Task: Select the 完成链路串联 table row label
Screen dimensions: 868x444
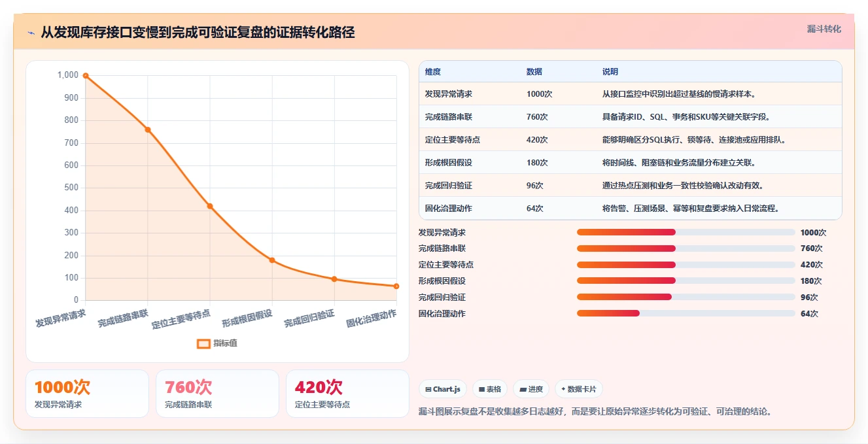Action: pos(449,117)
